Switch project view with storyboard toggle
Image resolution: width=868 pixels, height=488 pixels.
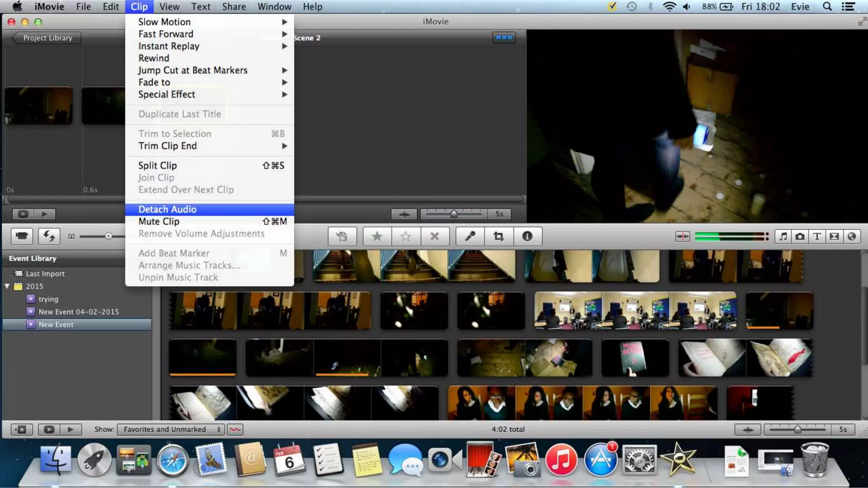[504, 38]
